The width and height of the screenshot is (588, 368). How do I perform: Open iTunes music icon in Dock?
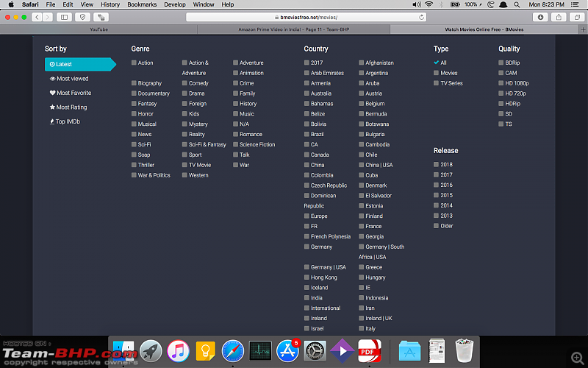pyautogui.click(x=178, y=351)
